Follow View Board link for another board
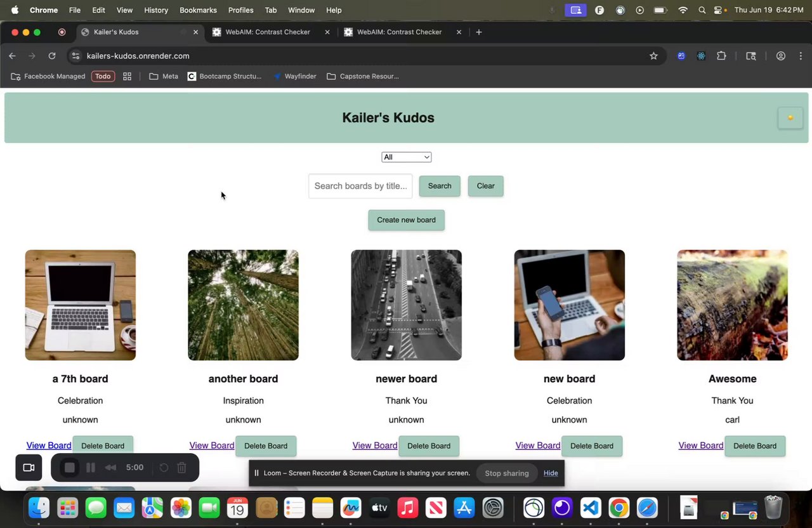 212,445
